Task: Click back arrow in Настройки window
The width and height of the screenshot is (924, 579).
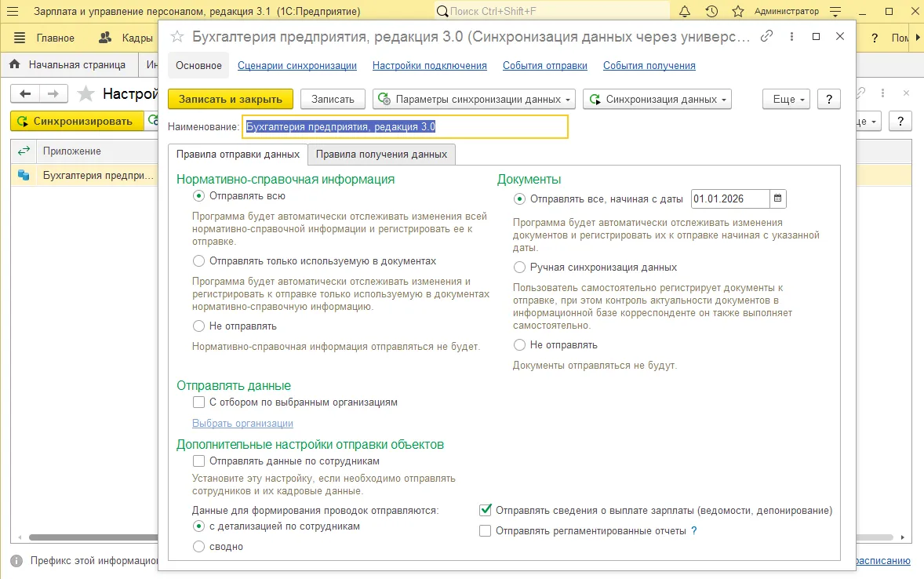Action: tap(25, 93)
